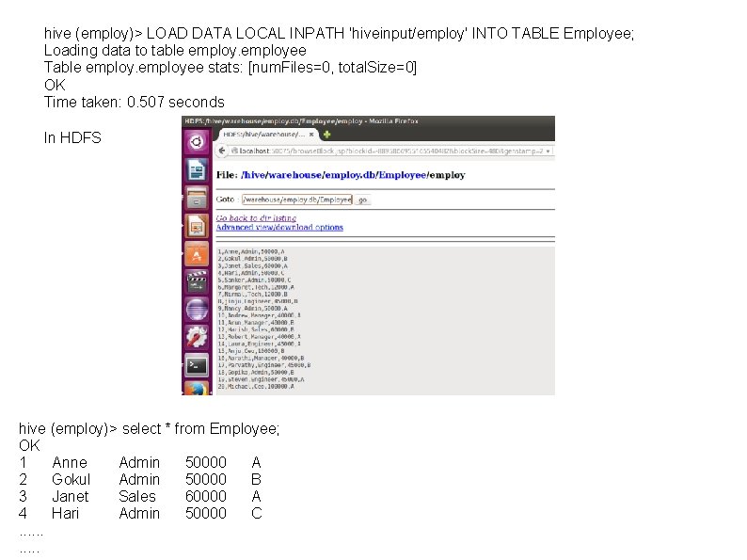Click the 'warehouse' path link
Image resolution: width=747 pixels, height=560 pixels.
pyautogui.click(x=294, y=175)
